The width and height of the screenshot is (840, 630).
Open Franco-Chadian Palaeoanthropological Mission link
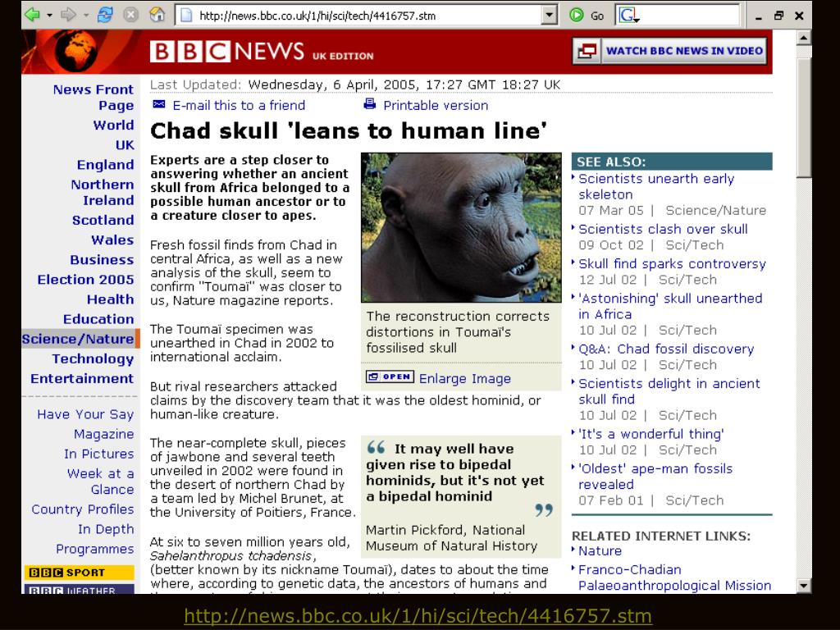click(x=675, y=577)
